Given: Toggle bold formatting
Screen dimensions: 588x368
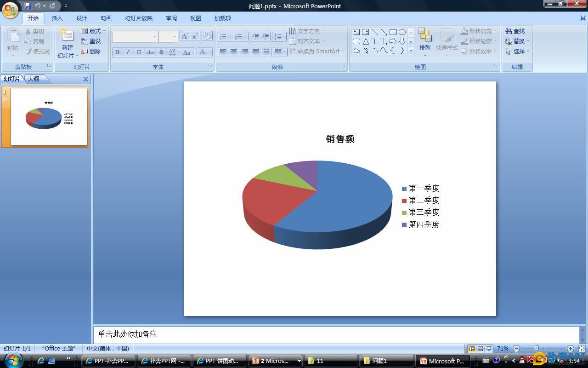Looking at the screenshot, I should (117, 52).
